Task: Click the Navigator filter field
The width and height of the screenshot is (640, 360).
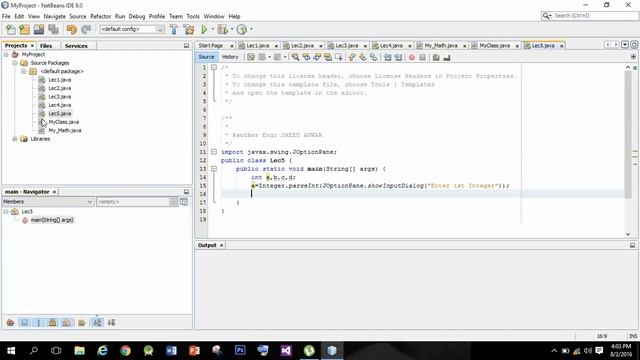Action: click(133, 202)
